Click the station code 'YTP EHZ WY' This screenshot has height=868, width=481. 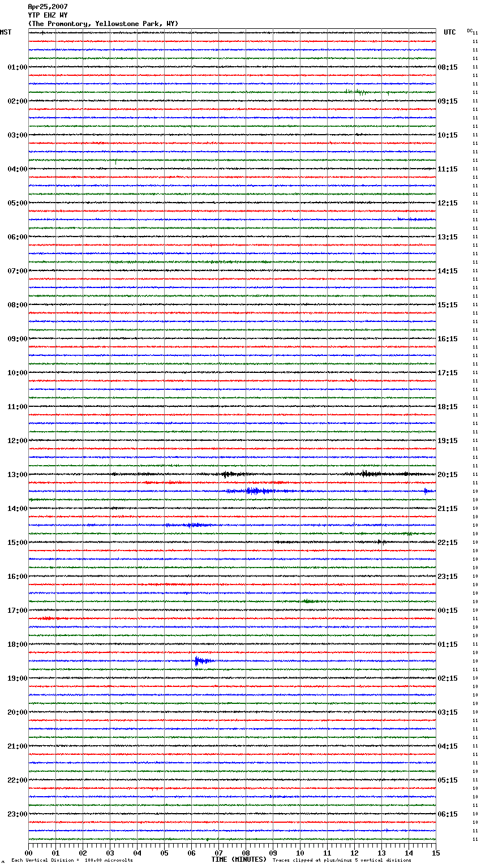(x=48, y=15)
